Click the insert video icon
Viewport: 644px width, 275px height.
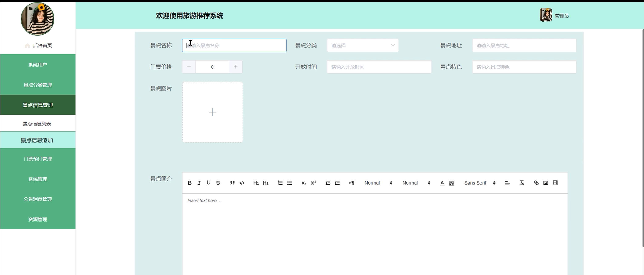click(x=555, y=183)
